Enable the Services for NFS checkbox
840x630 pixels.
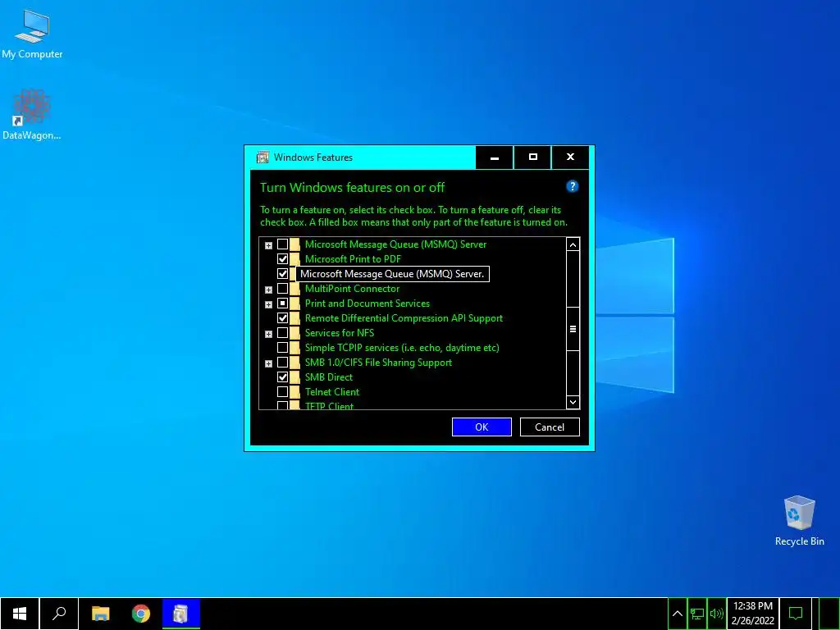tap(282, 333)
